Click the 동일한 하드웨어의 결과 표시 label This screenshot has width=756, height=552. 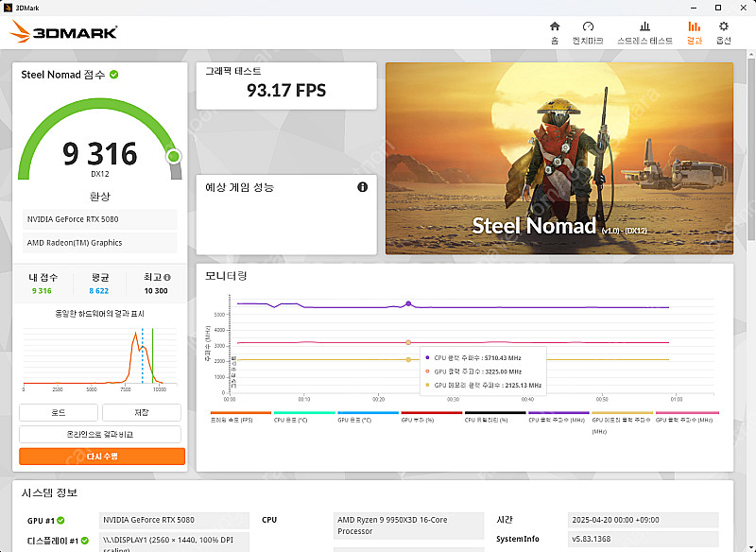(100, 314)
